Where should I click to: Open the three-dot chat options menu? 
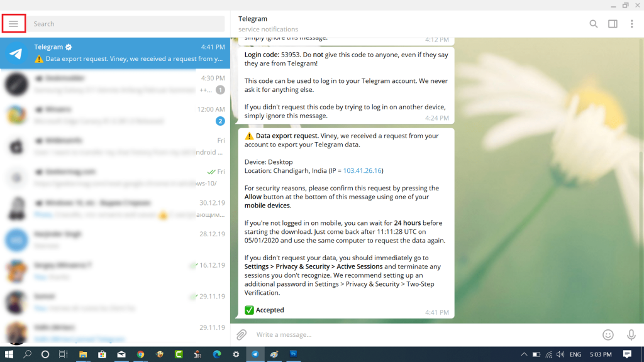coord(631,24)
